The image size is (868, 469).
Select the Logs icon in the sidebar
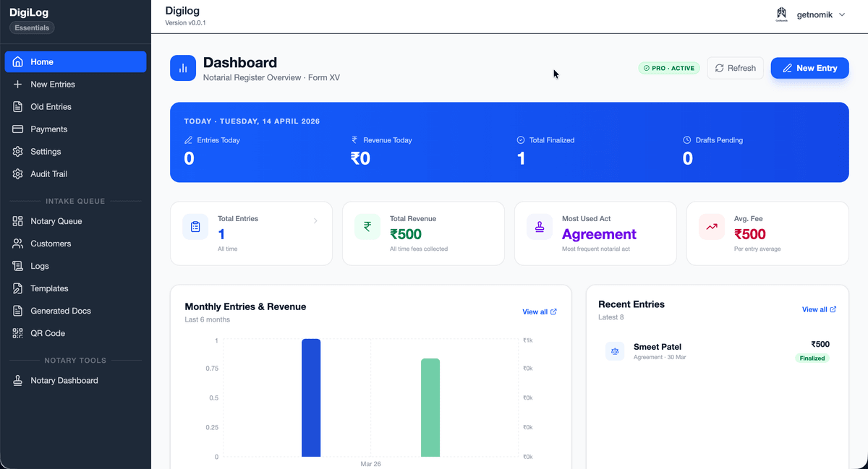pyautogui.click(x=16, y=266)
